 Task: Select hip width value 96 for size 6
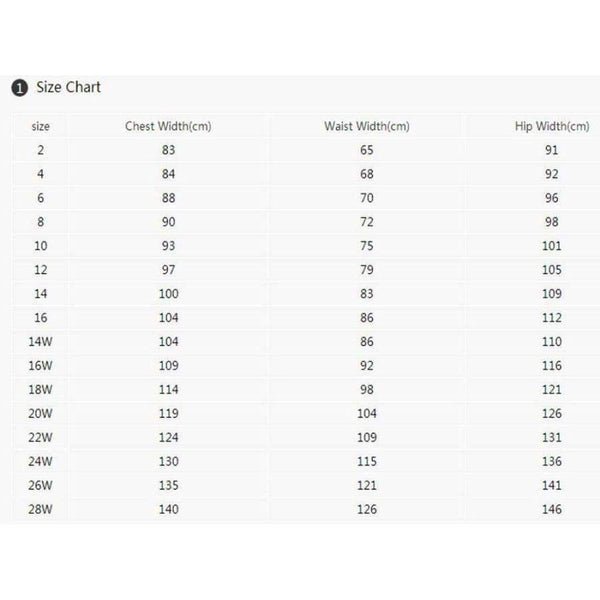[551, 198]
